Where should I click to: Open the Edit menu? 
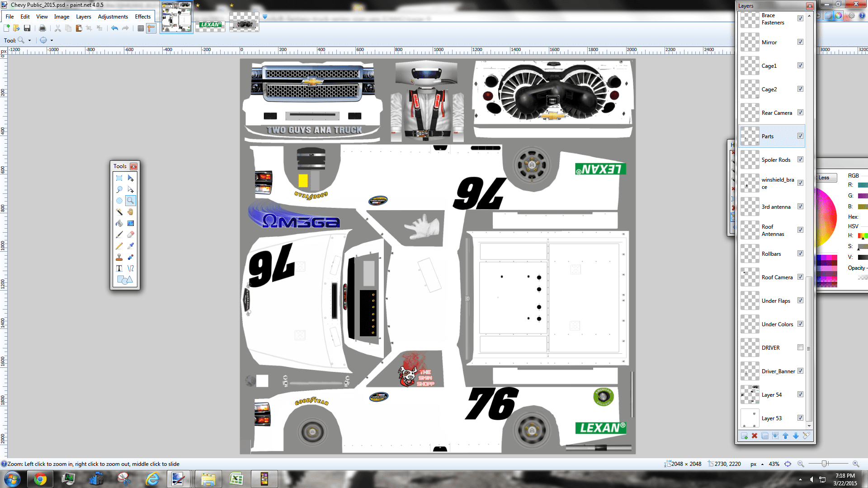tap(25, 17)
